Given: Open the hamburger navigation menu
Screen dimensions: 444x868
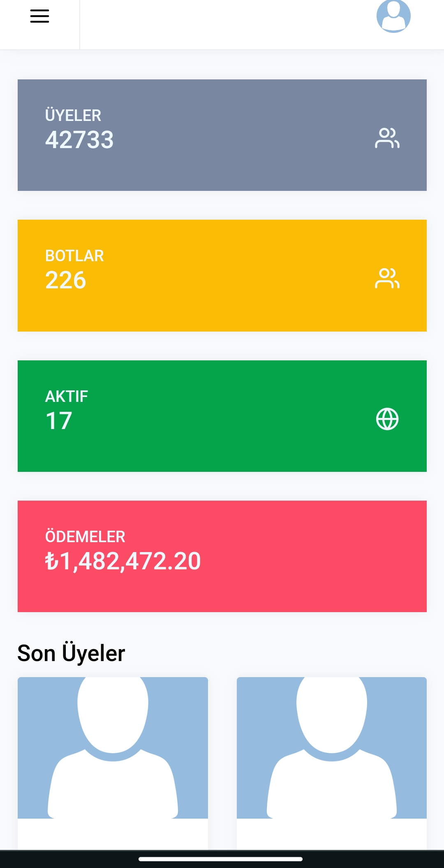Looking at the screenshot, I should point(39,16).
